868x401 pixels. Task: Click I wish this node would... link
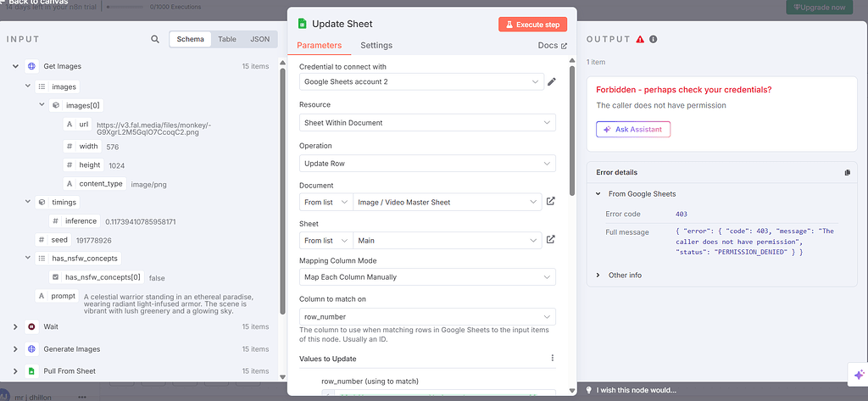click(x=636, y=390)
